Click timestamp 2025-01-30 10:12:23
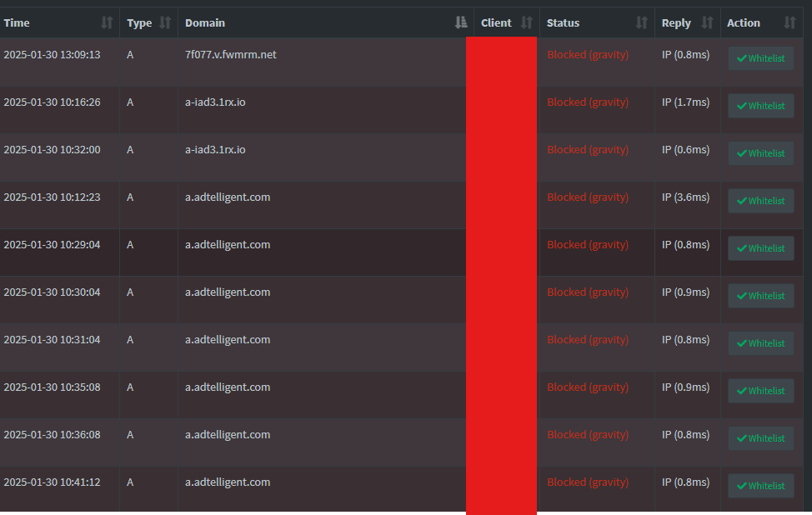Screen dimensions: 812x515 click(x=52, y=197)
